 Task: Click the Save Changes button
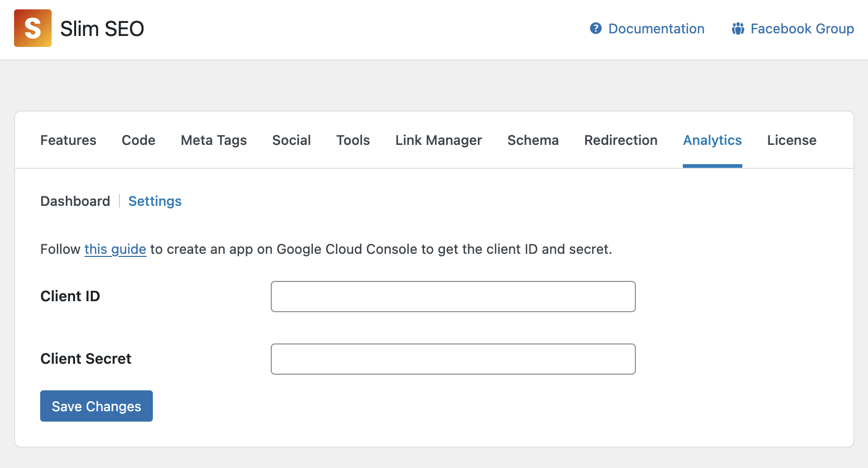pos(97,406)
